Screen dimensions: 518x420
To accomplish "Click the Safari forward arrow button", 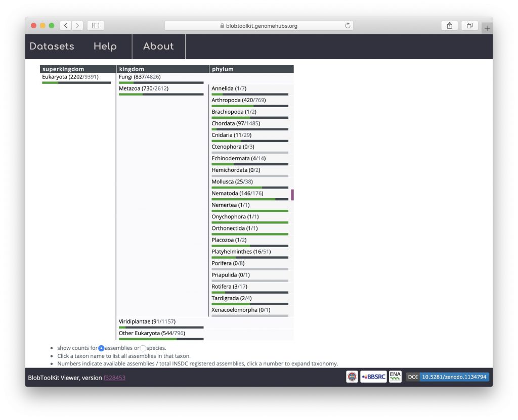I will point(77,26).
